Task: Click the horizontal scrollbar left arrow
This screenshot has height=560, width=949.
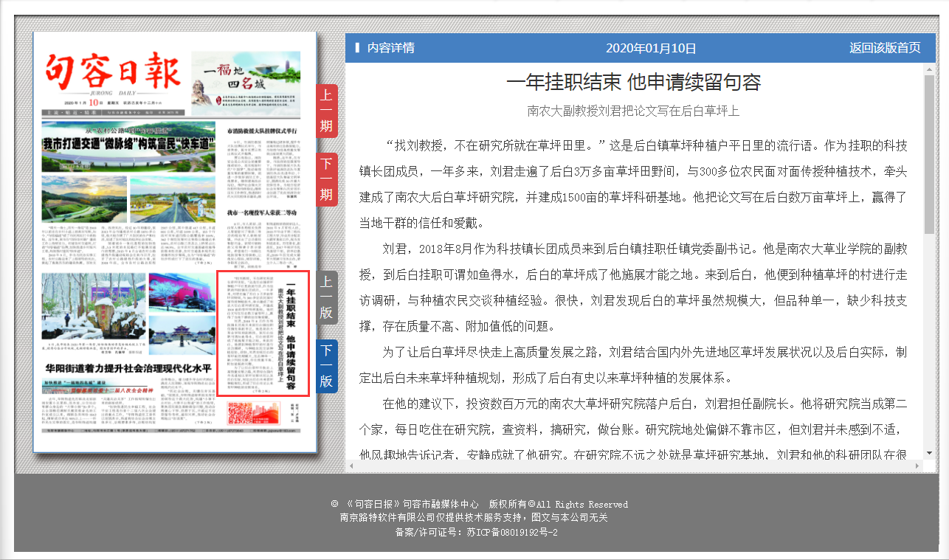Action: tap(352, 466)
